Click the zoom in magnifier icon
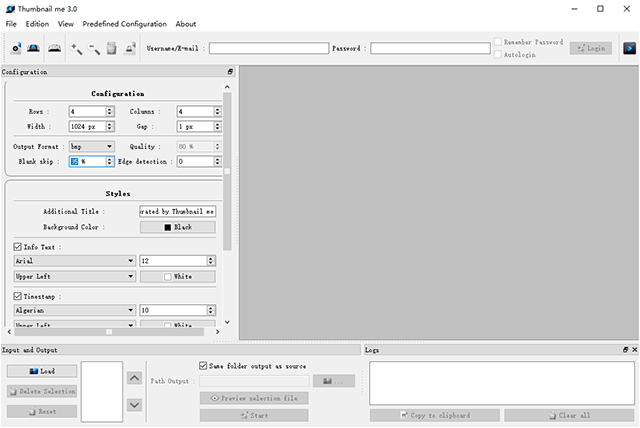 (x=76, y=48)
